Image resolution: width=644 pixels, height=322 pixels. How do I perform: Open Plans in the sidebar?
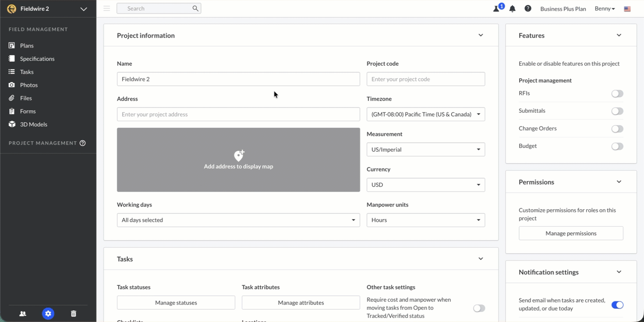(27, 45)
